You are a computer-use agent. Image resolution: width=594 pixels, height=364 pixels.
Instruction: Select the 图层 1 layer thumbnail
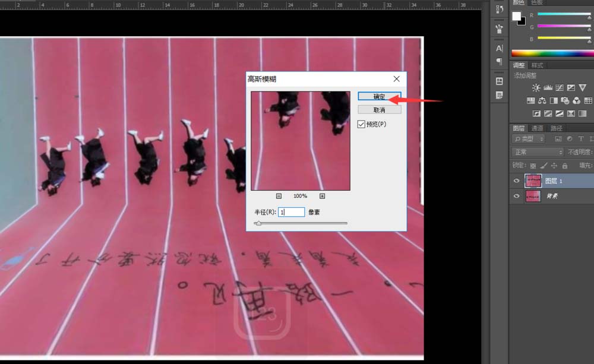coord(533,181)
